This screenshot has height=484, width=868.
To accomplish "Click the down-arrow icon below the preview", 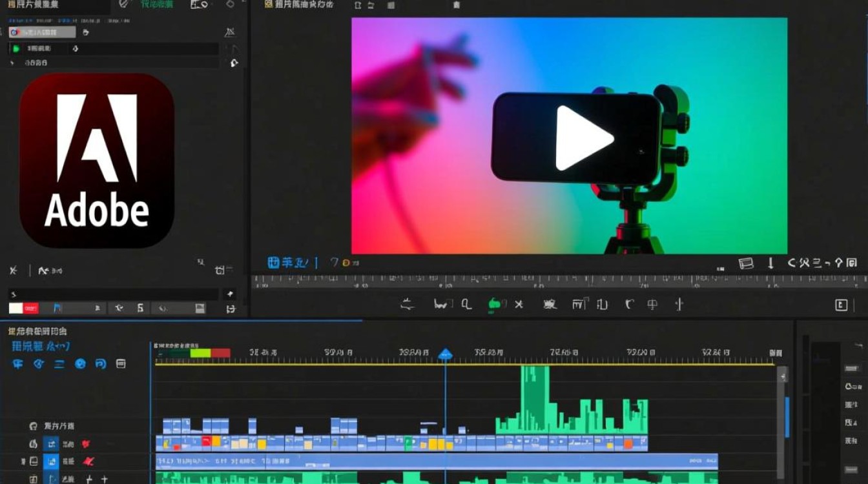I will 770,263.
